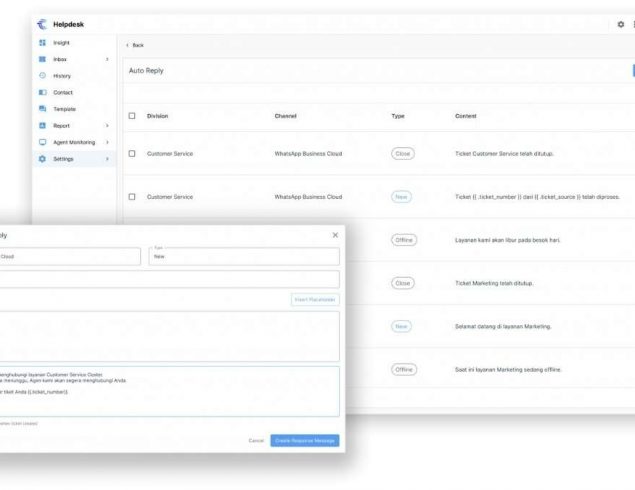Click the Create Response Message button
The height and width of the screenshot is (490, 635).
[x=304, y=440]
